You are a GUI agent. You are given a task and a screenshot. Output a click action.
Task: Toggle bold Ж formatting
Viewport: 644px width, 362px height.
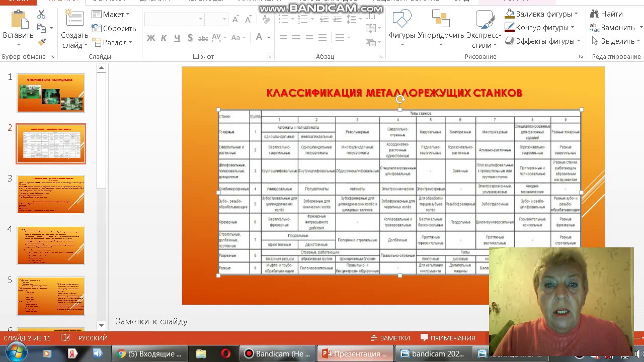[x=151, y=38]
